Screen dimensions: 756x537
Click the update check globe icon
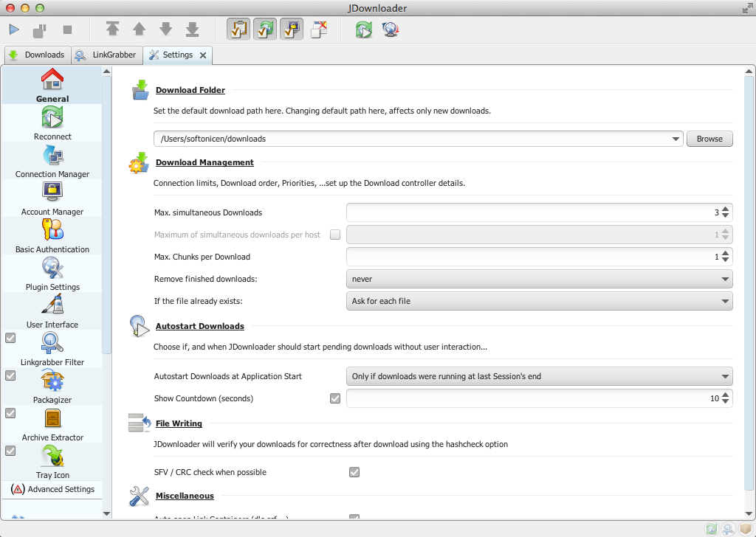tap(390, 30)
